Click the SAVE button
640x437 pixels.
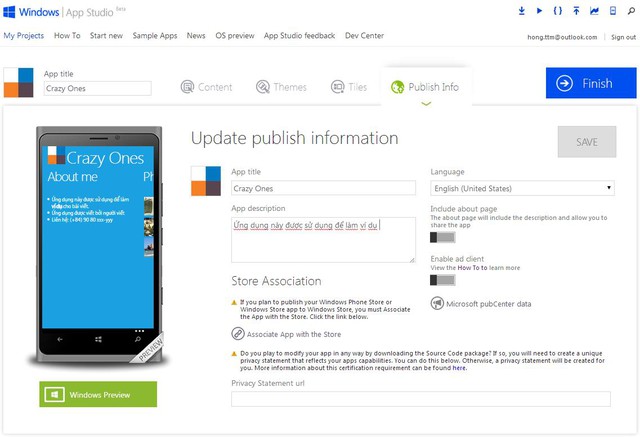(x=587, y=142)
